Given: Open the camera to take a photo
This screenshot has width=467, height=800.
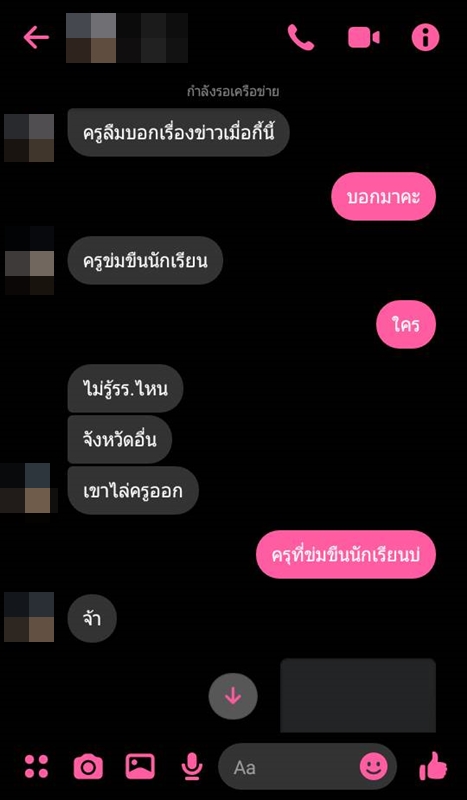Looking at the screenshot, I should (88, 766).
